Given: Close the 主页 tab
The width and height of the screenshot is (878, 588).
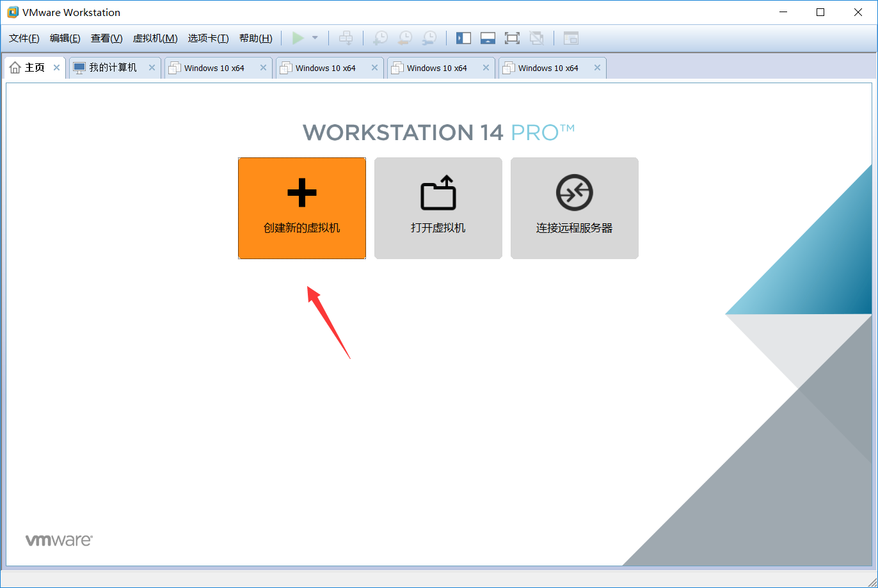Looking at the screenshot, I should click(57, 68).
